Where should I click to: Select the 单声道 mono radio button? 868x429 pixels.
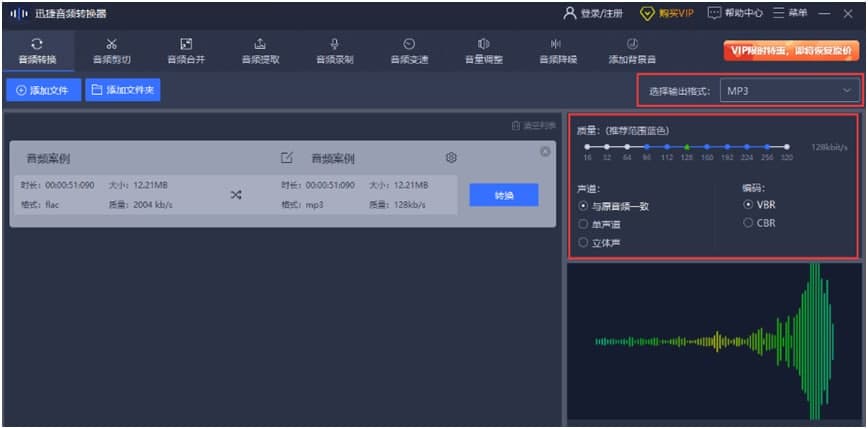582,224
